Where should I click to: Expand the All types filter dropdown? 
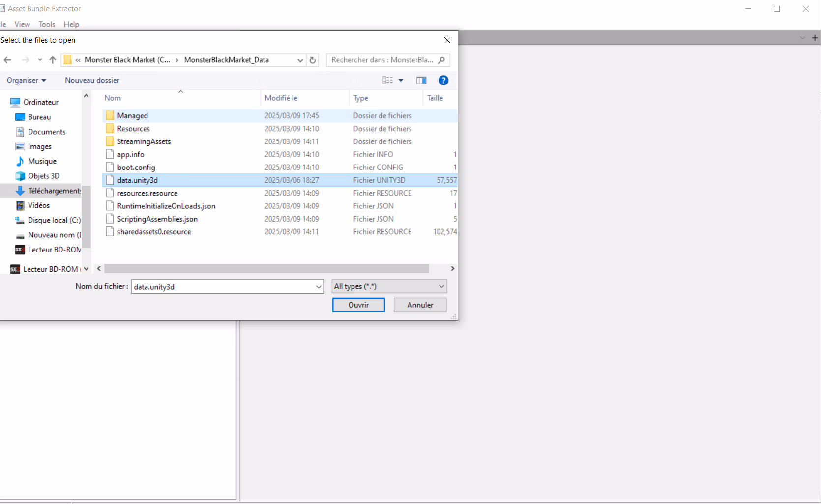click(441, 286)
